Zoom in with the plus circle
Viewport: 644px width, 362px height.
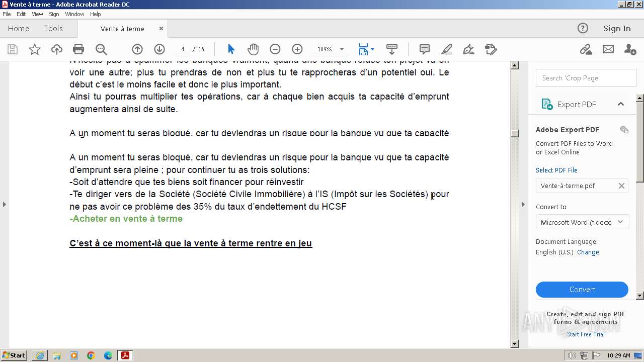pos(297,49)
